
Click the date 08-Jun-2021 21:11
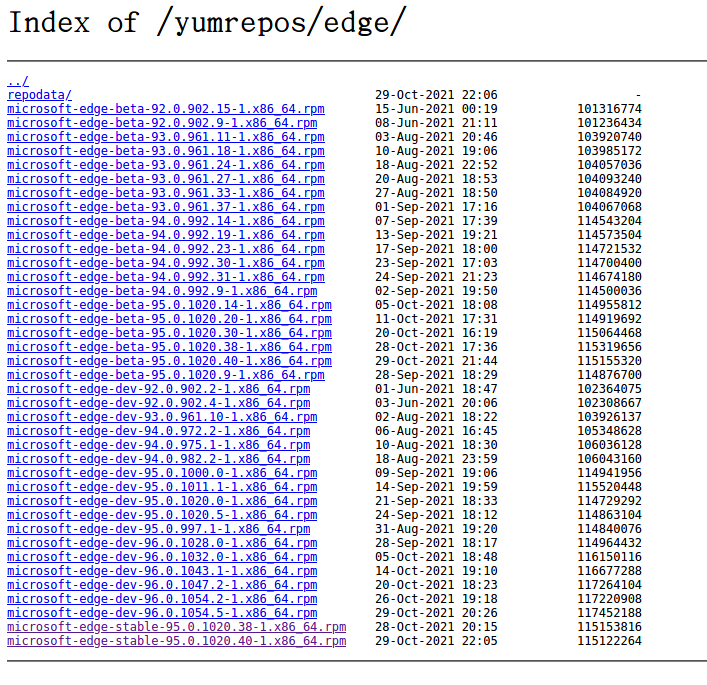point(436,123)
